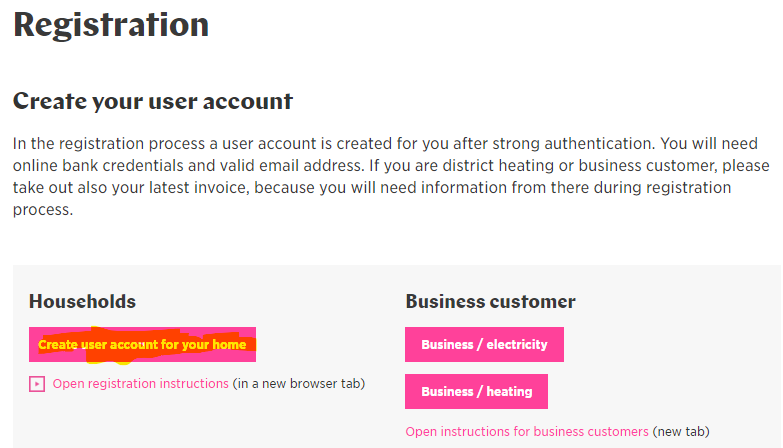
Task: Select the Business / heating button
Action: (x=476, y=391)
